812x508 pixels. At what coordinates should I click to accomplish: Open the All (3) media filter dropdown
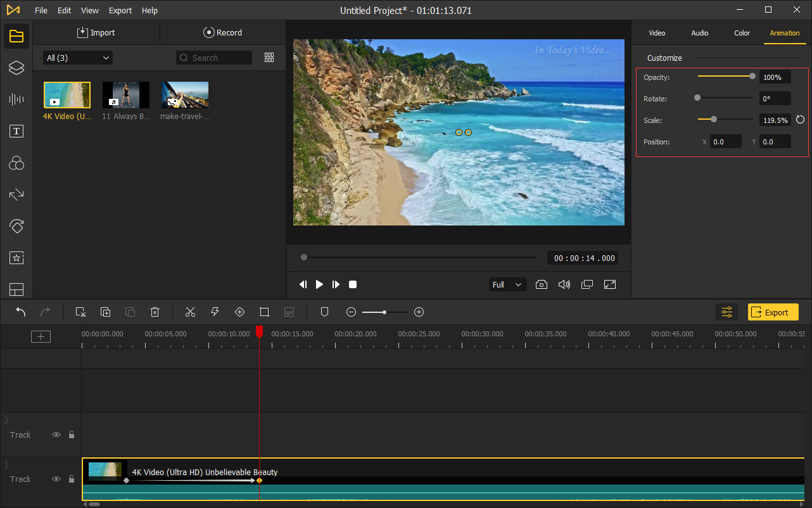[x=77, y=57]
